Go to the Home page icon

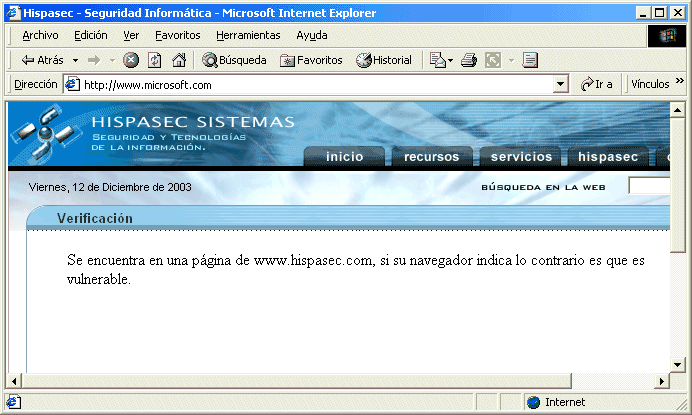179,60
